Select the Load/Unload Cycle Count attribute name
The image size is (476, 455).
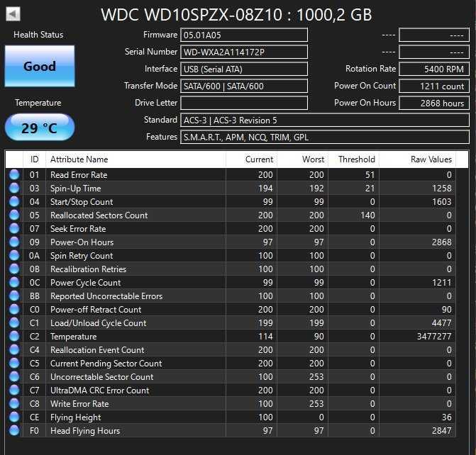point(99,323)
